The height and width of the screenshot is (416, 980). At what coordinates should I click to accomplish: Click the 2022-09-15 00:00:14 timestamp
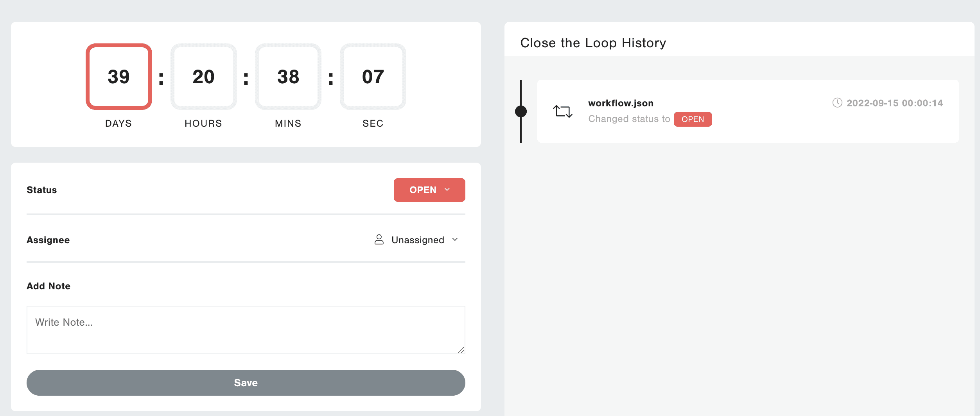pyautogui.click(x=894, y=103)
